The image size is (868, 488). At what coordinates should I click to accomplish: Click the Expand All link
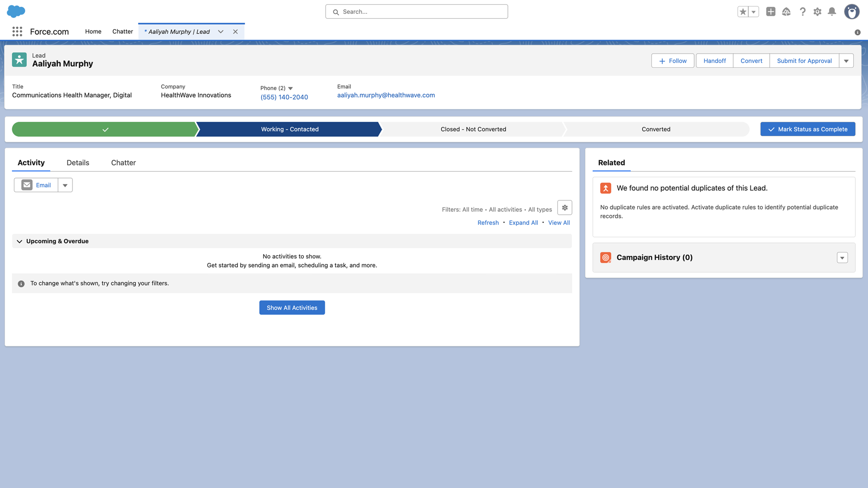(x=523, y=223)
